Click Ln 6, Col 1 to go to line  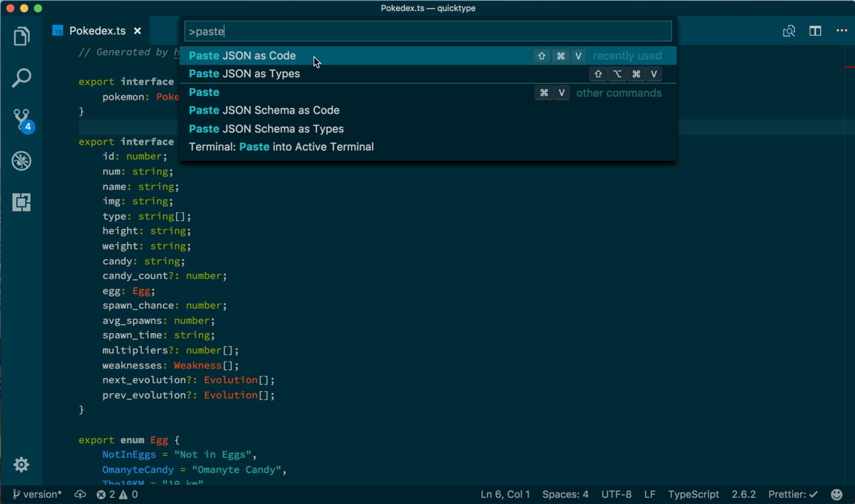pos(504,494)
